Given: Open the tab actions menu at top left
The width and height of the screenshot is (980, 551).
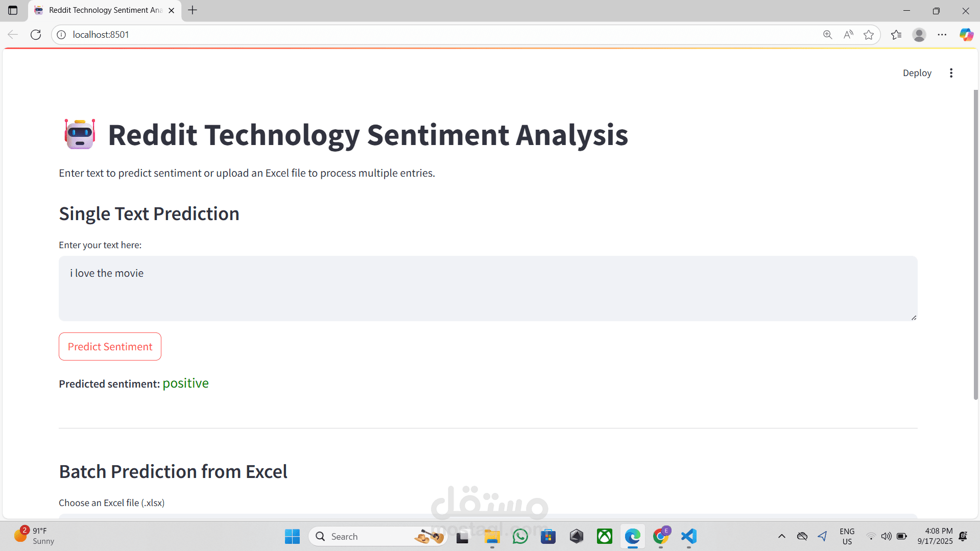Looking at the screenshot, I should (x=12, y=10).
